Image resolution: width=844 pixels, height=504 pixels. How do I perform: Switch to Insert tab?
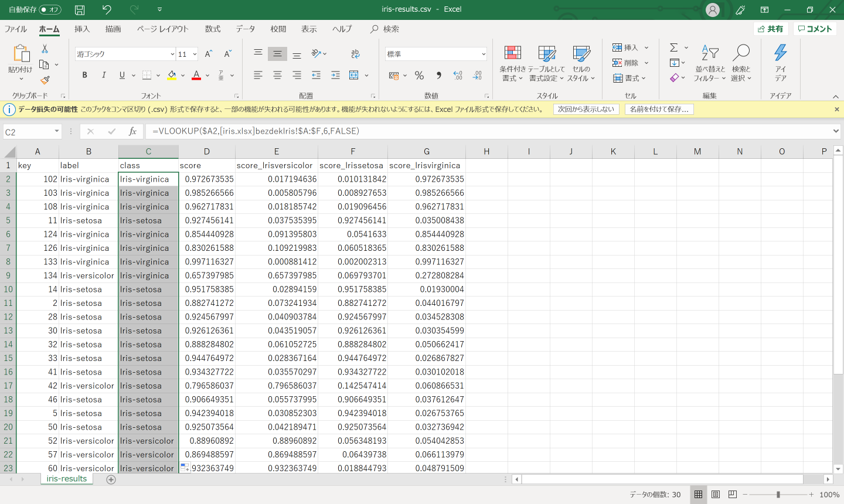pyautogui.click(x=82, y=29)
